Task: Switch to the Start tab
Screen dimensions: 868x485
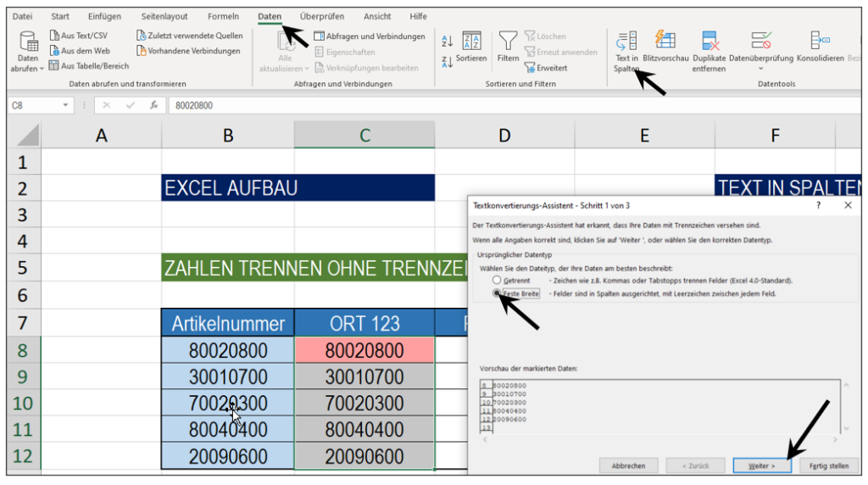Action: tap(60, 16)
